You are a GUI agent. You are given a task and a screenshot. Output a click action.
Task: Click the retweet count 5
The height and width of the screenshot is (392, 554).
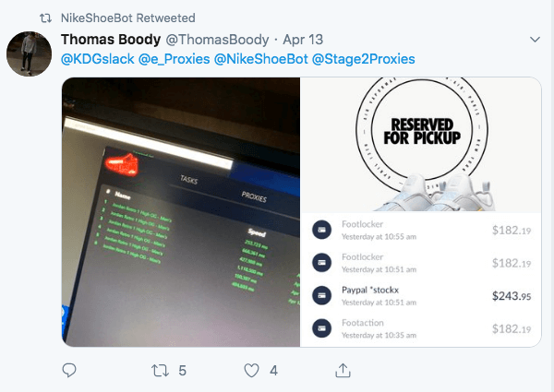pos(182,371)
